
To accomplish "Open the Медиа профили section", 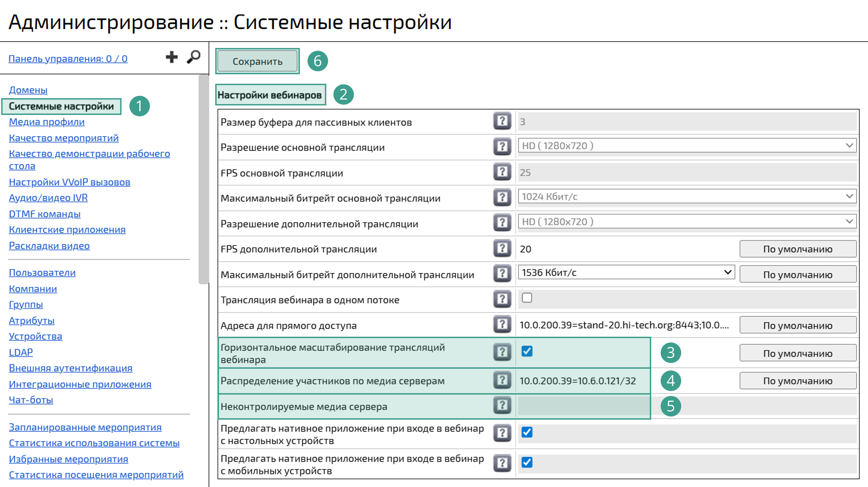I will tap(47, 122).
